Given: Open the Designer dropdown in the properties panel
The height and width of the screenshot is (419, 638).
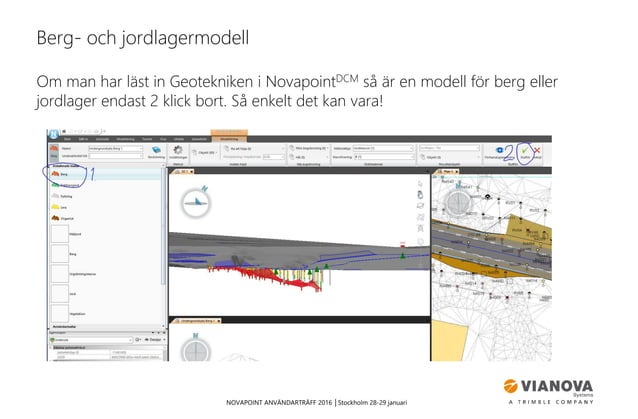Looking at the screenshot, I should pyautogui.click(x=155, y=340).
